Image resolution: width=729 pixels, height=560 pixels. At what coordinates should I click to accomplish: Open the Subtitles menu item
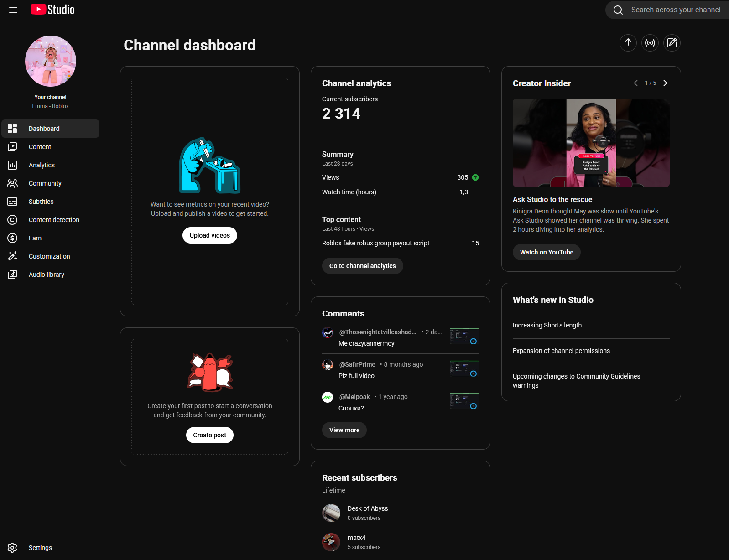coord(51,202)
